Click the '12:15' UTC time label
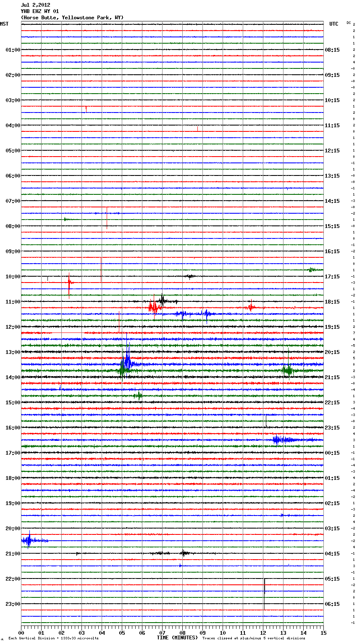The image size is (357, 644). pos(332,151)
